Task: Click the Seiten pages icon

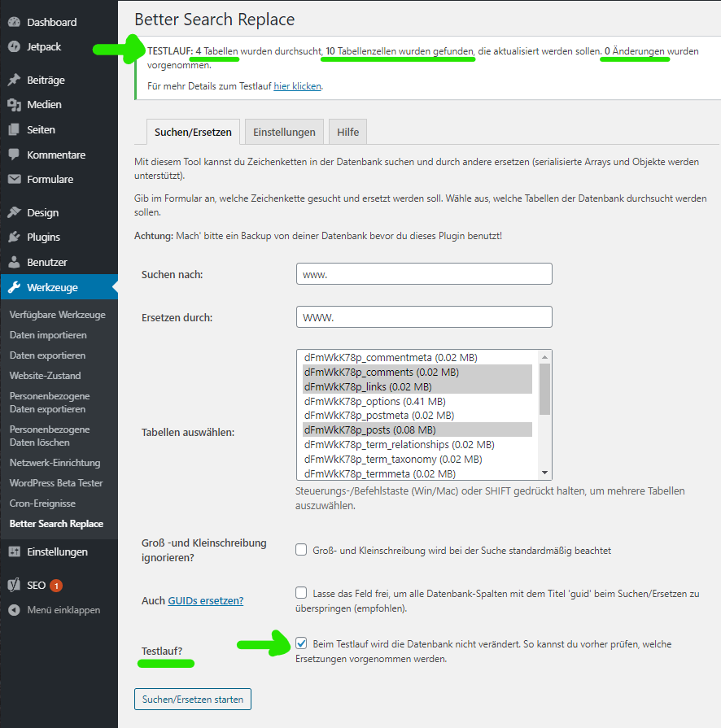Action: tap(15, 129)
